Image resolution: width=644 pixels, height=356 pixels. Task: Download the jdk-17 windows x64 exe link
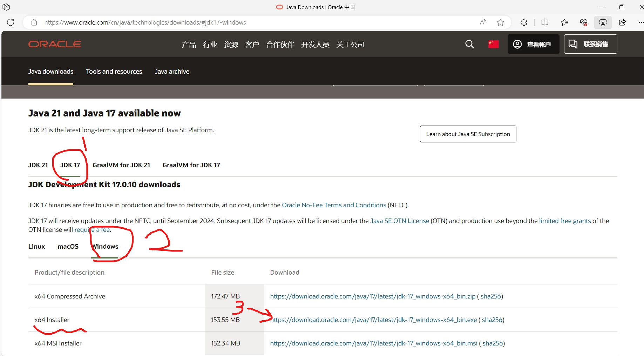click(x=373, y=320)
